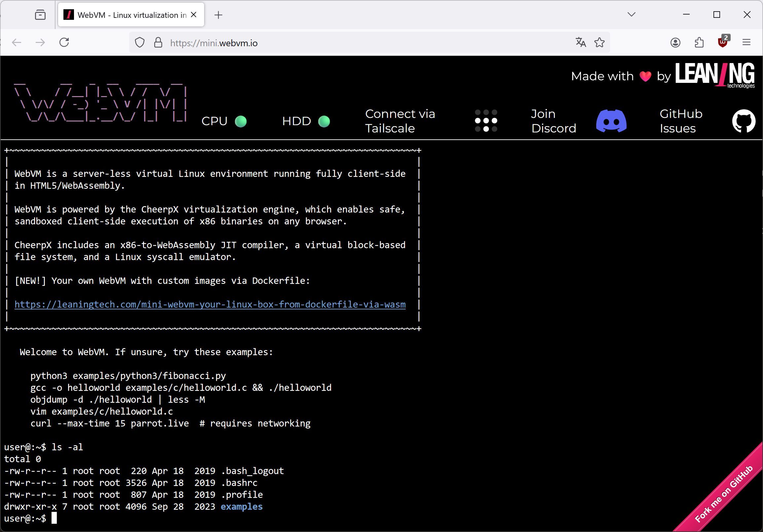Open a new browser tab
Viewport: 763px width, 532px height.
coord(218,15)
